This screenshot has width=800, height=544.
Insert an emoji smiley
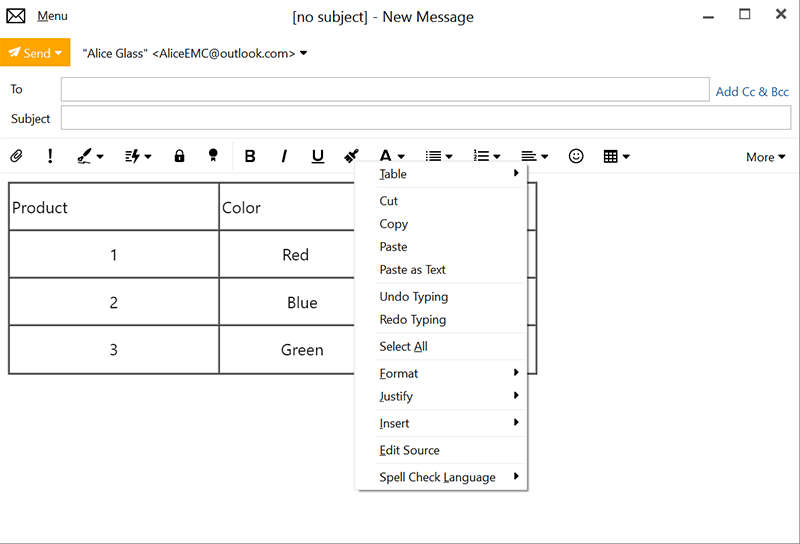pyautogui.click(x=576, y=156)
